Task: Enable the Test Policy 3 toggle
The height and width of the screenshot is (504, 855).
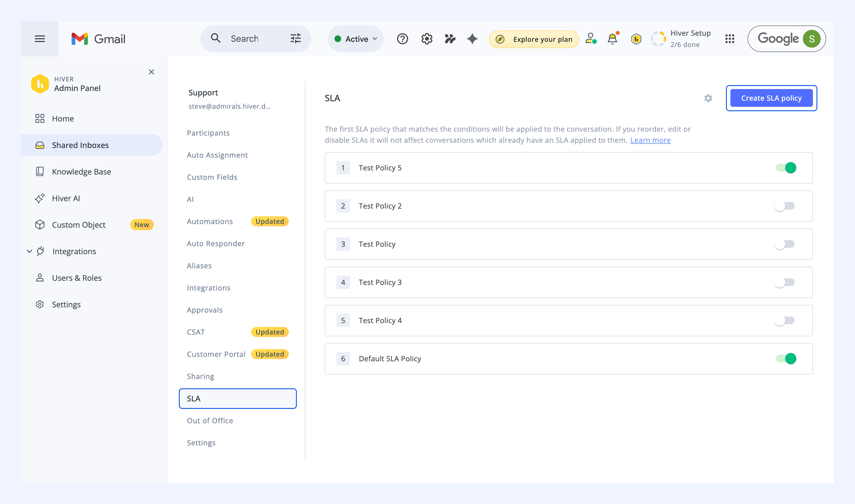Action: (784, 282)
